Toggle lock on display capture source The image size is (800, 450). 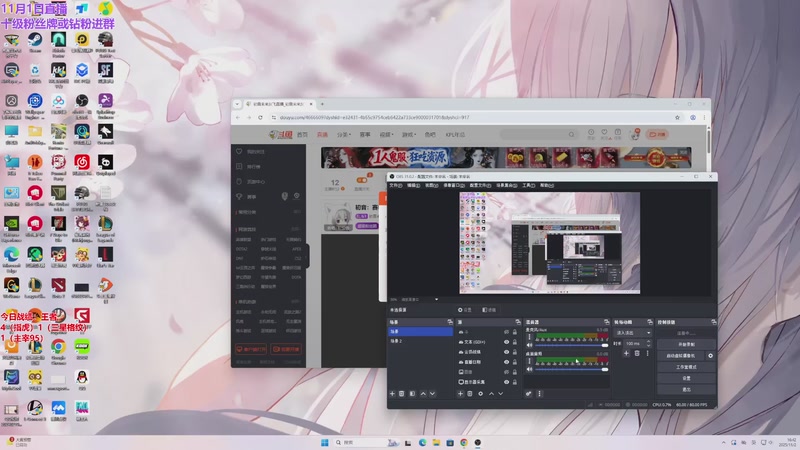[515, 382]
